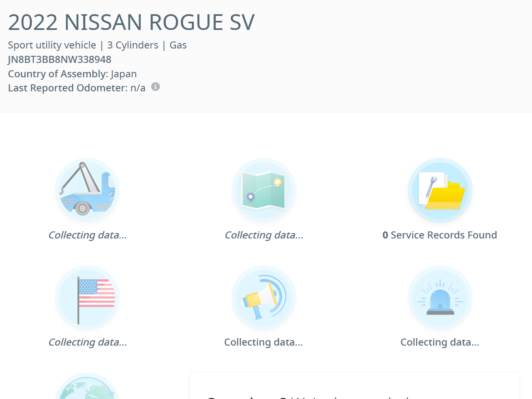Select the tow truck accident records icon
This screenshot has height=399, width=532.
point(87,190)
